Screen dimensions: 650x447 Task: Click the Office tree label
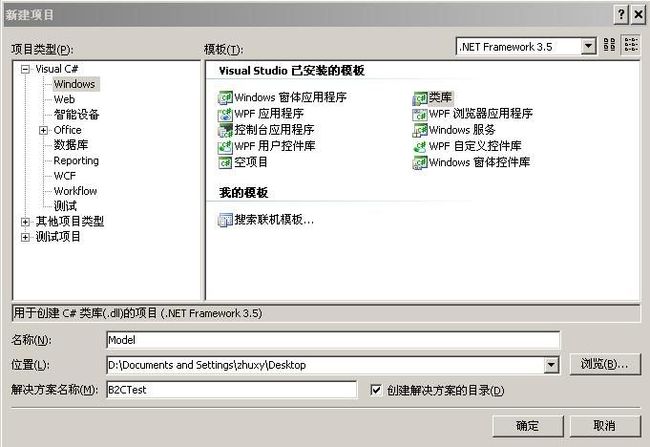point(68,130)
